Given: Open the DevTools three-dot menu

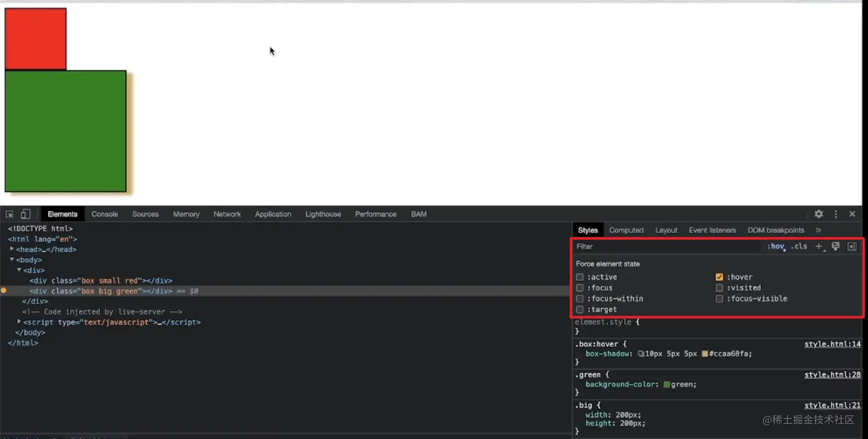Looking at the screenshot, I should pos(836,214).
